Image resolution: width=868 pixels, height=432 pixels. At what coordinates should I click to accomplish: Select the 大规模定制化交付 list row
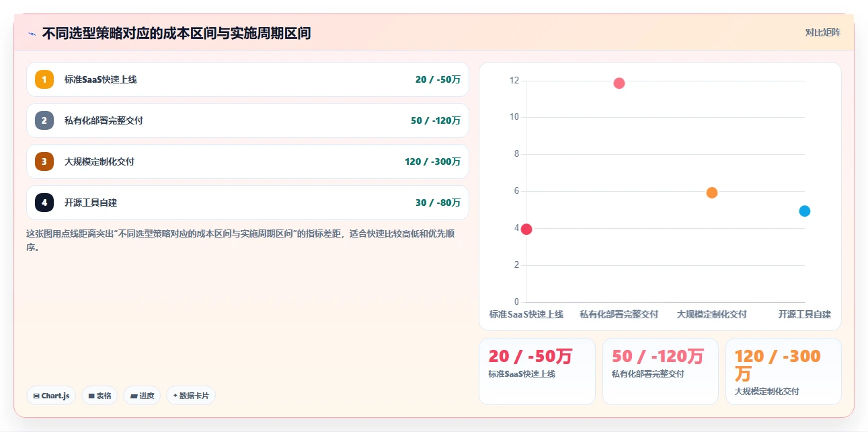(247, 161)
